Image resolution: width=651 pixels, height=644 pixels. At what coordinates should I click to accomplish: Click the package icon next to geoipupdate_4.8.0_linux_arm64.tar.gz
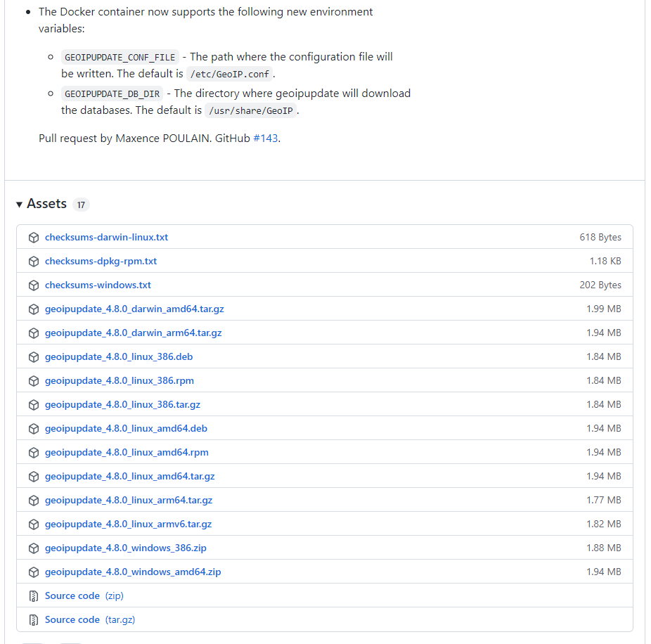click(x=33, y=500)
